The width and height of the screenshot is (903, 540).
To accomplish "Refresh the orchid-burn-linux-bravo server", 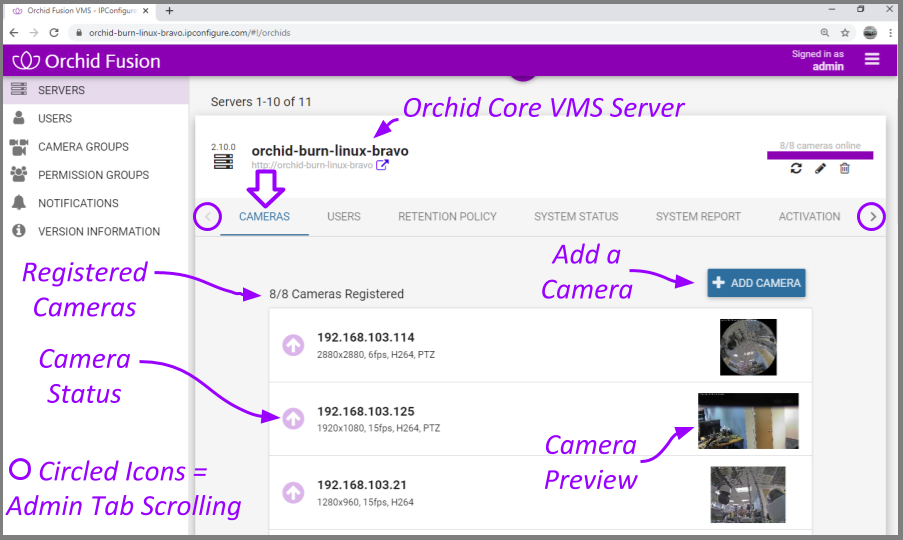I will click(x=796, y=168).
